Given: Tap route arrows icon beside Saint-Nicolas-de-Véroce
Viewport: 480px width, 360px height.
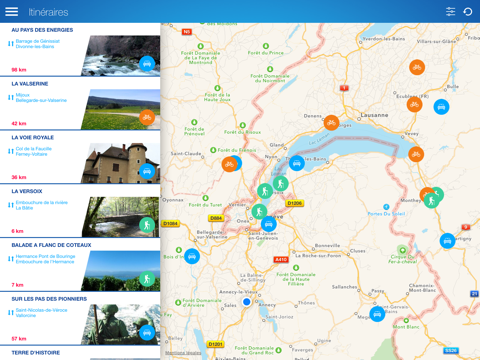Looking at the screenshot, I should click(x=11, y=313).
